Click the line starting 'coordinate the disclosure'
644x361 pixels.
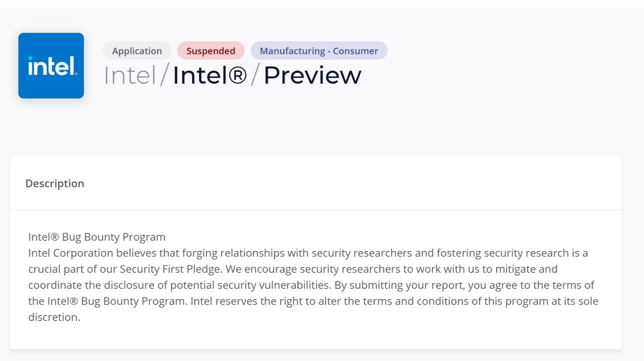[x=311, y=285]
